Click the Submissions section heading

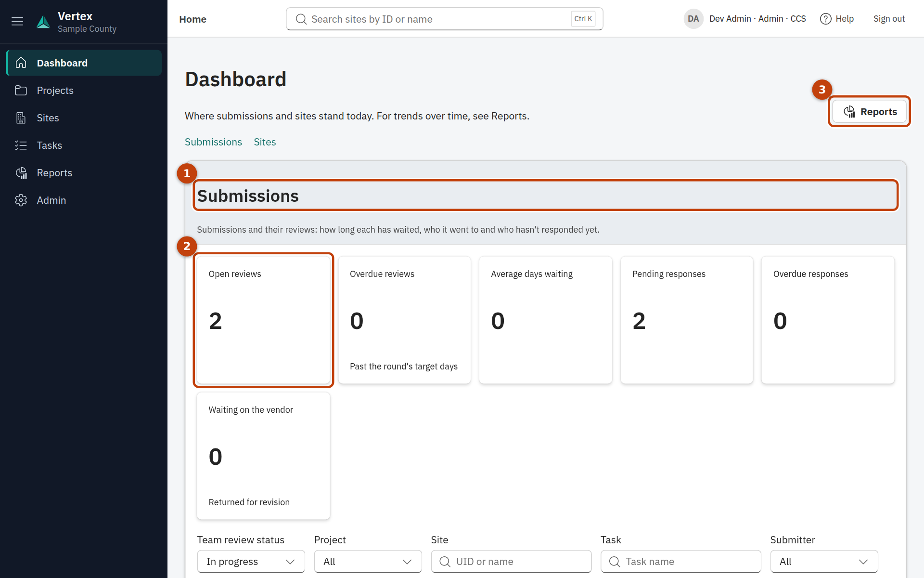tap(248, 196)
